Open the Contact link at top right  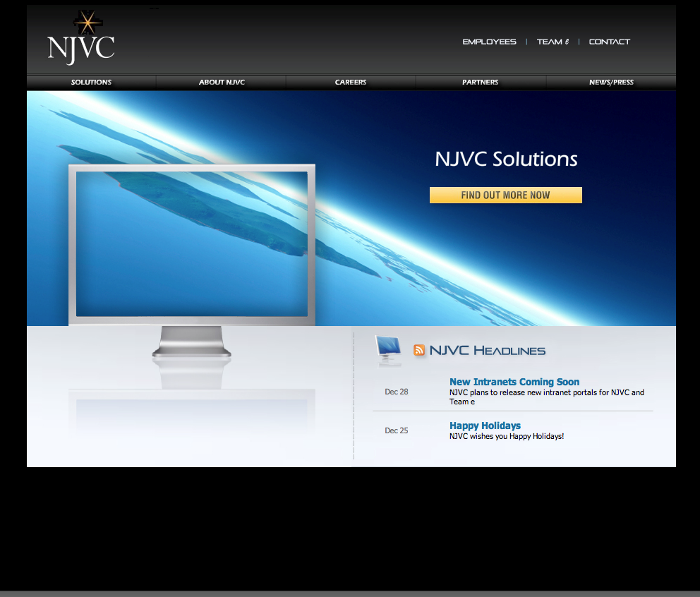pyautogui.click(x=610, y=42)
